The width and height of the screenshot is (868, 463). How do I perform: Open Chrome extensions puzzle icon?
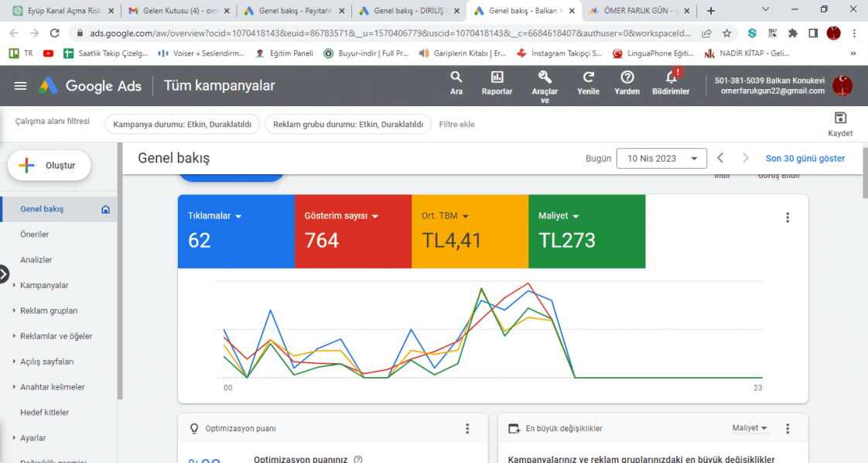click(793, 33)
